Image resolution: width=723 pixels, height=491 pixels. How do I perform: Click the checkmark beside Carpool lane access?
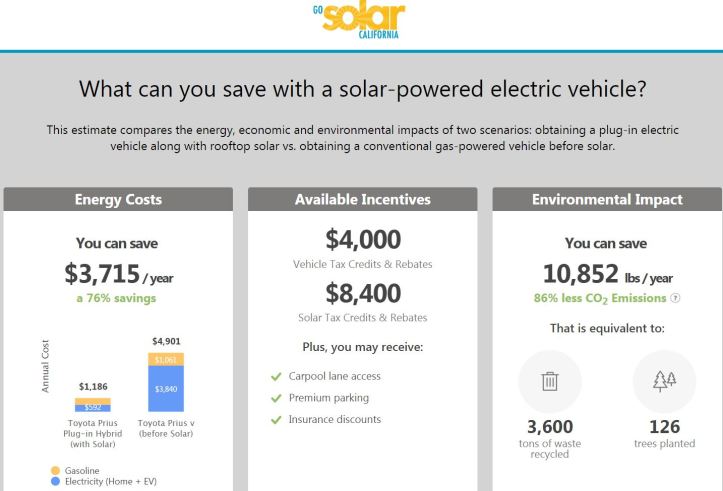coord(276,376)
